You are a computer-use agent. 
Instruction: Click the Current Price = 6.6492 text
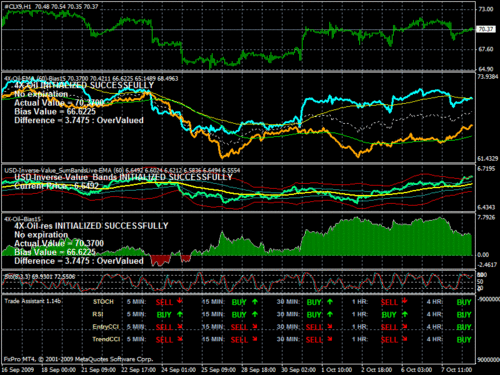point(57,186)
